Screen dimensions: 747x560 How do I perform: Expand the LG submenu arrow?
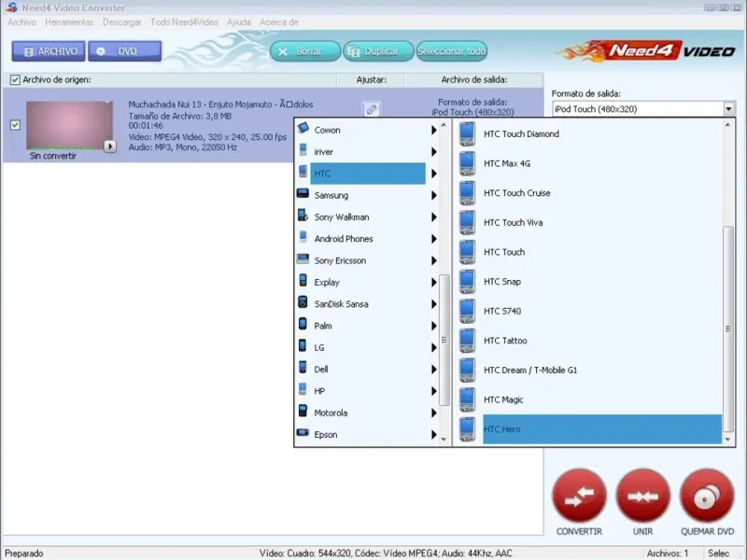coord(434,347)
